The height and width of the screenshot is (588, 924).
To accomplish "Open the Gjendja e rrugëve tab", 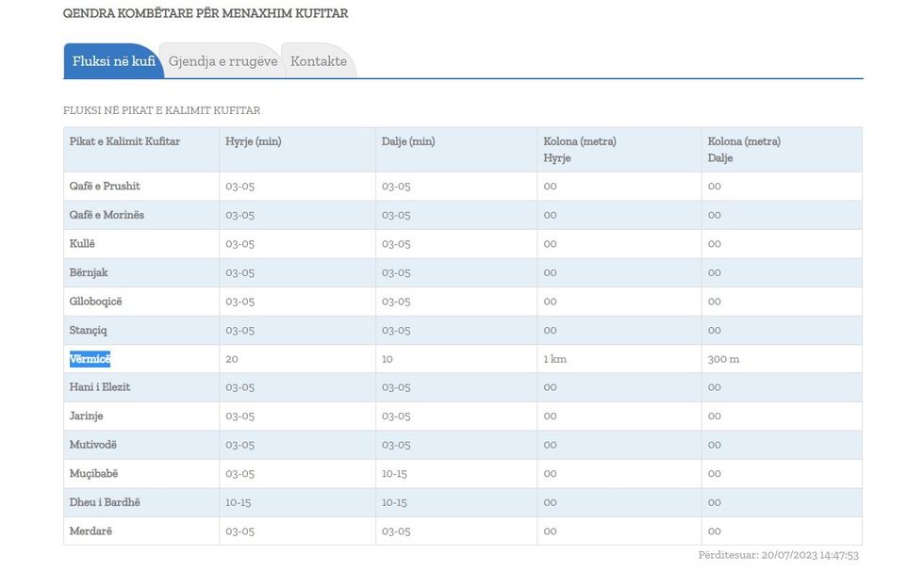I will point(223,61).
